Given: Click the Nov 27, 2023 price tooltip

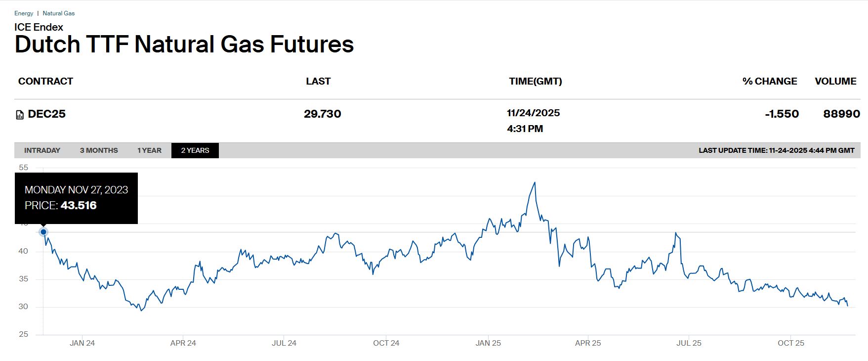Looking at the screenshot, I should 76,198.
